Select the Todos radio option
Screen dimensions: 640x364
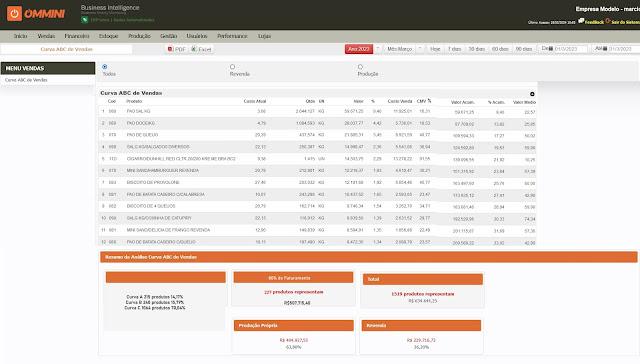(105, 67)
